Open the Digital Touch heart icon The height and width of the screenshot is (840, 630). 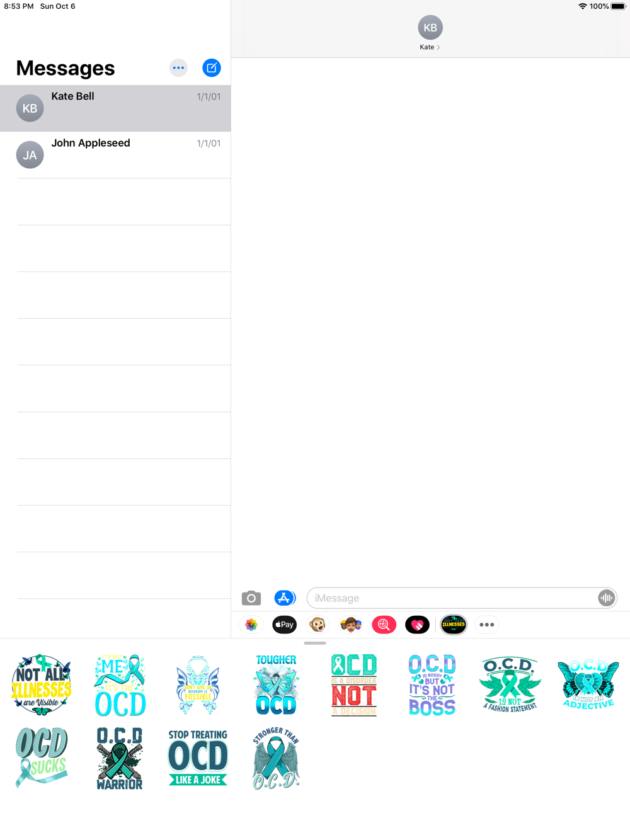click(x=417, y=625)
